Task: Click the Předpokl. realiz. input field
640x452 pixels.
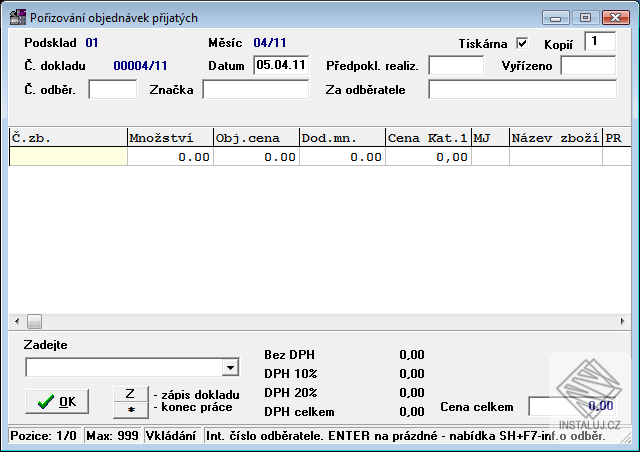Action: tap(456, 65)
